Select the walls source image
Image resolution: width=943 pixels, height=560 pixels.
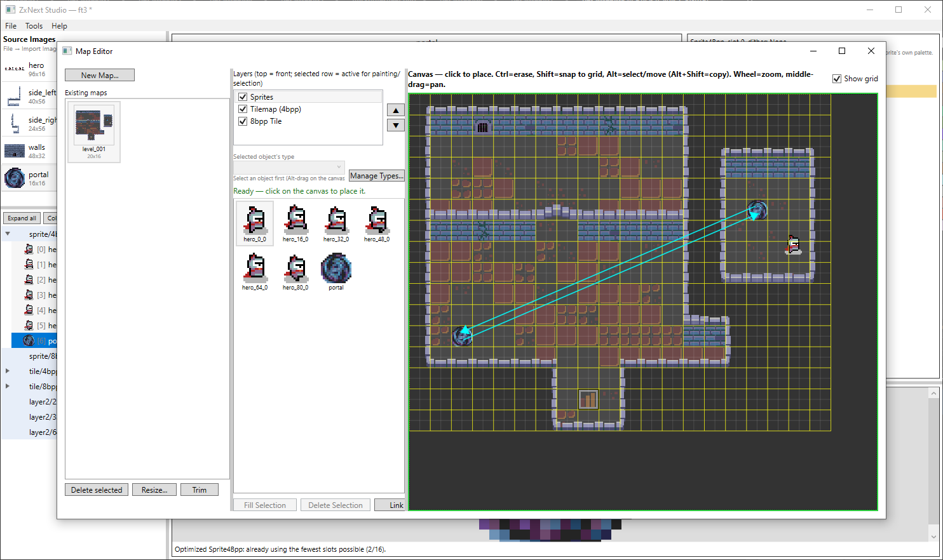click(x=29, y=151)
